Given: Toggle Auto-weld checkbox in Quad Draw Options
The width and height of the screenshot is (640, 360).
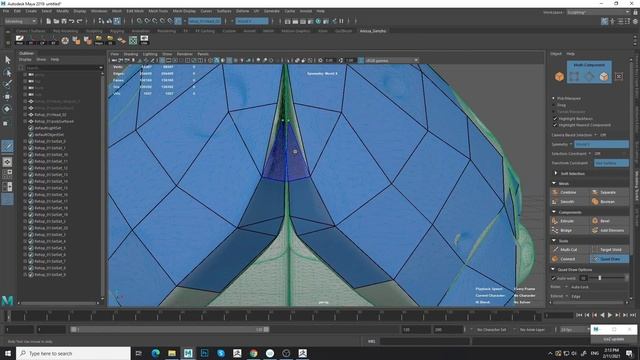Looking at the screenshot, I should coord(554,278).
